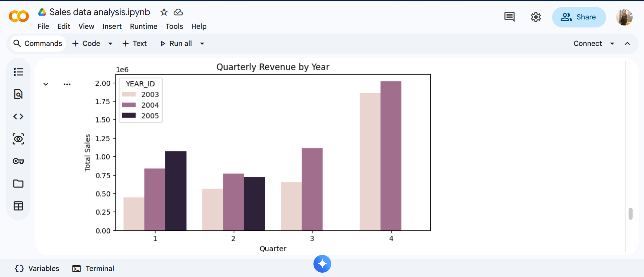Image resolution: width=644 pixels, height=277 pixels.
Task: Open the data explorer eye icon
Action: click(x=18, y=139)
